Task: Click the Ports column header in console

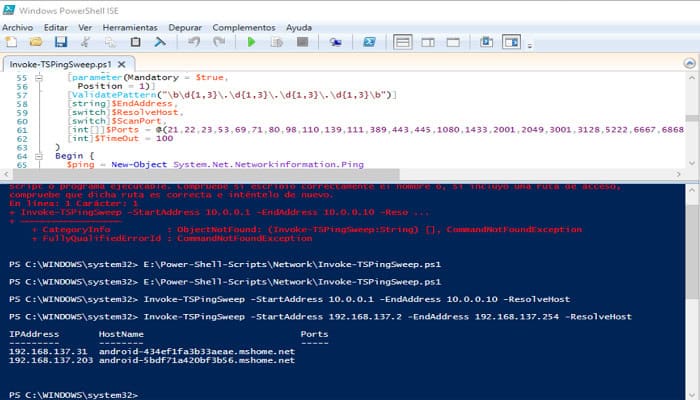Action: pyautogui.click(x=314, y=334)
